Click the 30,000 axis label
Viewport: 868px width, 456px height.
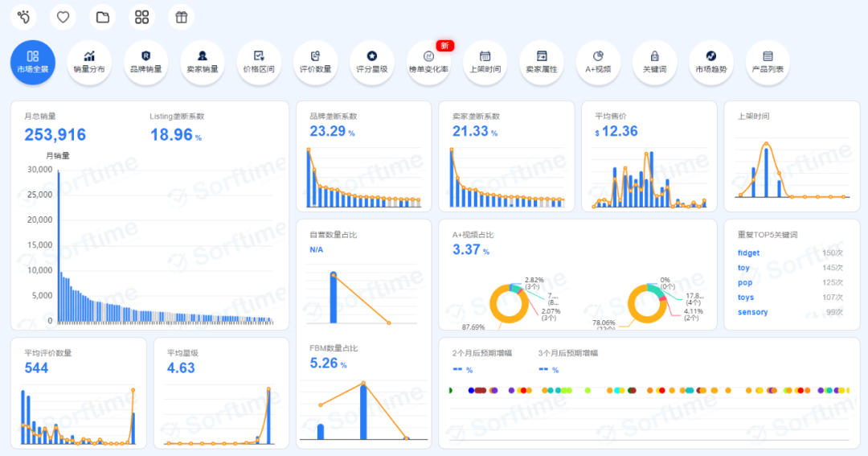click(x=40, y=170)
